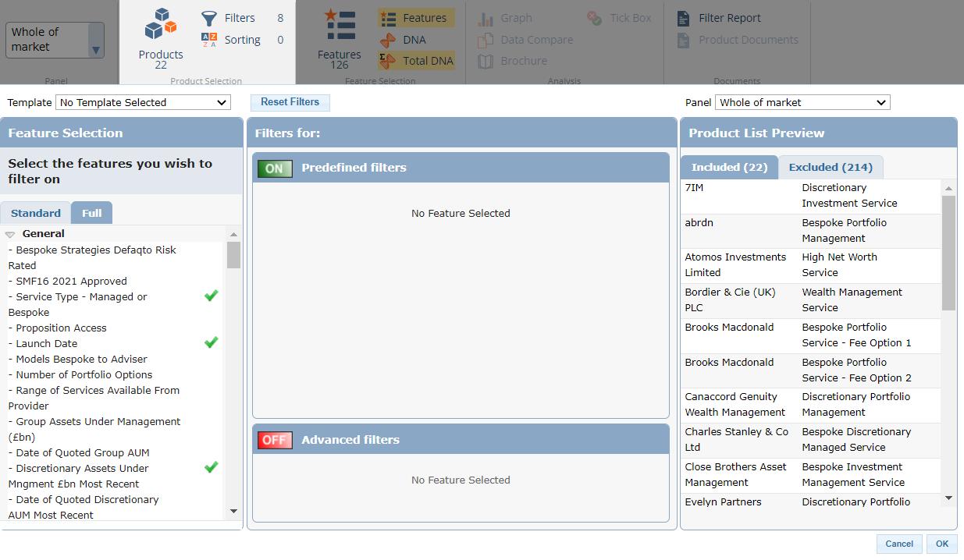Click the Sorting A-Z icon
964x560 pixels.
coord(209,40)
